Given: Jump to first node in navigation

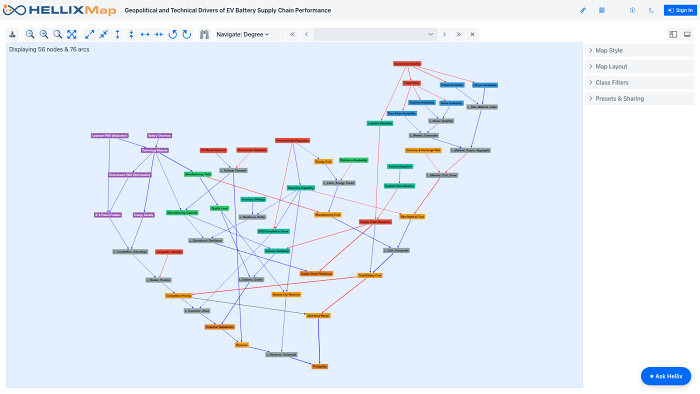Looking at the screenshot, I should 292,34.
